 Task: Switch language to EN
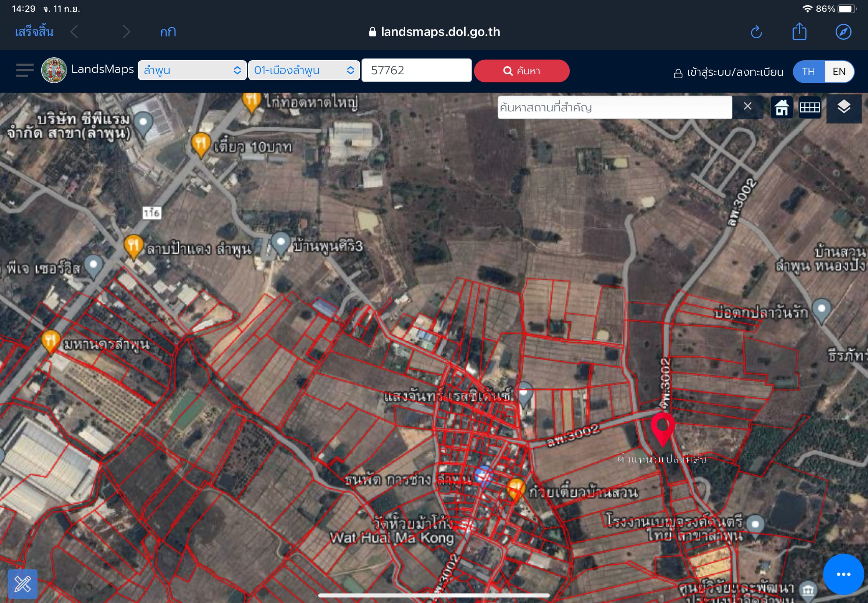click(x=839, y=71)
